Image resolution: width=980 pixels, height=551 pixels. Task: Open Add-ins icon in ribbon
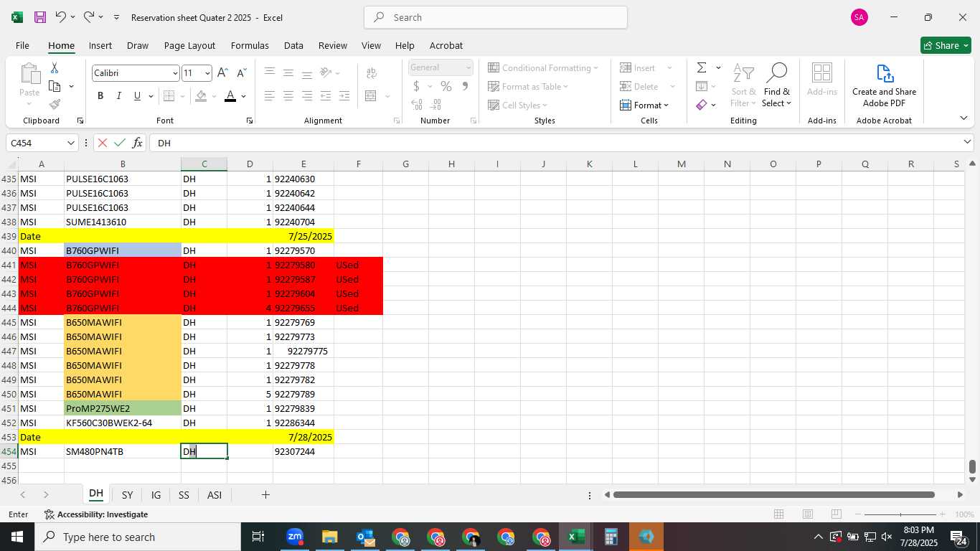tap(822, 80)
